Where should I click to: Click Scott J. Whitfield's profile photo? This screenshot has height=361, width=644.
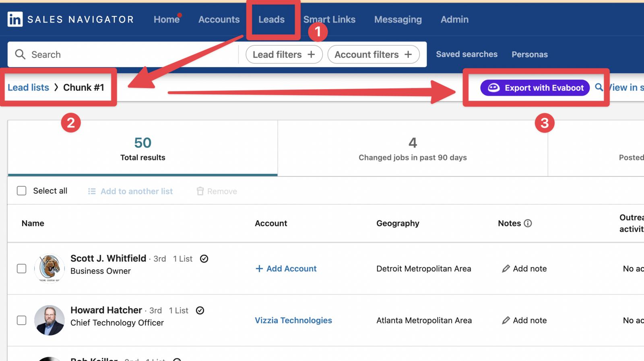tap(50, 268)
